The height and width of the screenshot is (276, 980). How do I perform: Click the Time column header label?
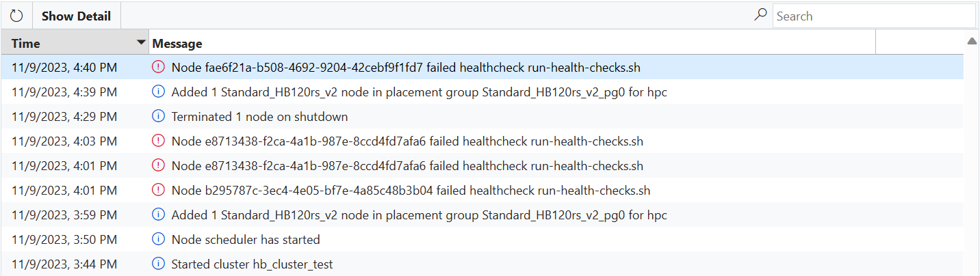(x=26, y=44)
